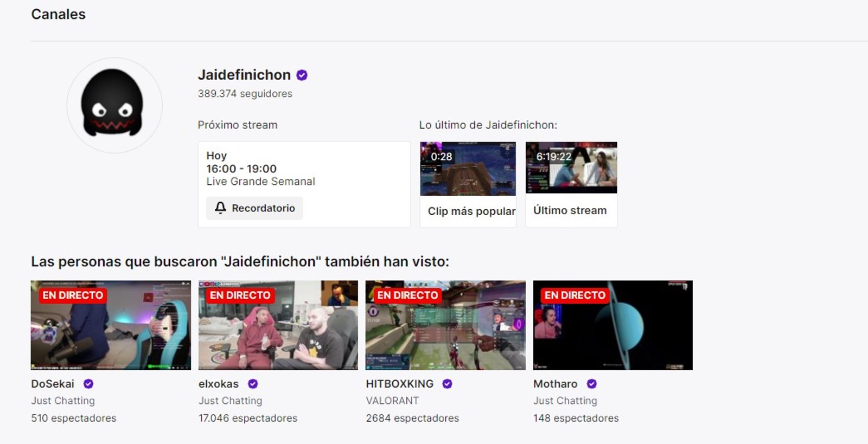Click the verified badge next to elxokas
This screenshot has height=444, width=868.
(253, 384)
